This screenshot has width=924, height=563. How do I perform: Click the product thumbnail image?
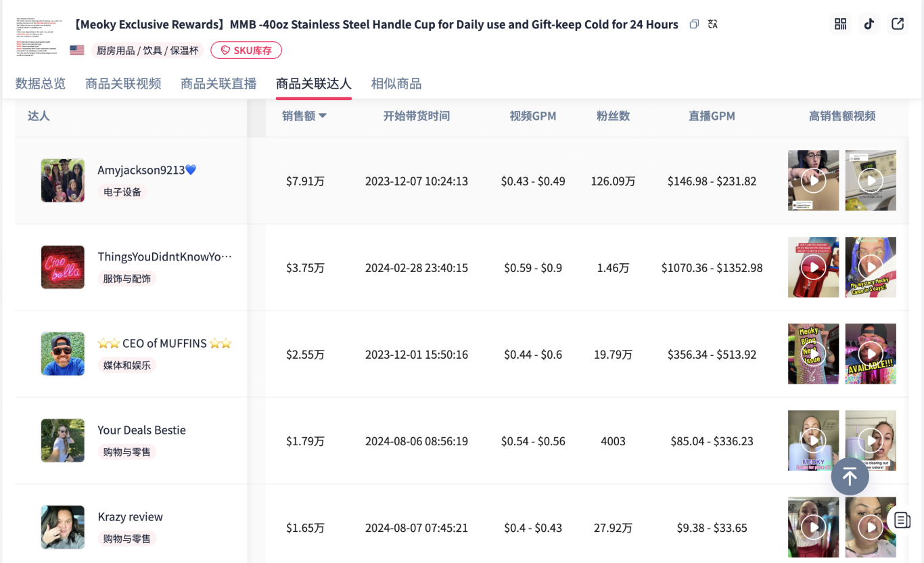(39, 37)
